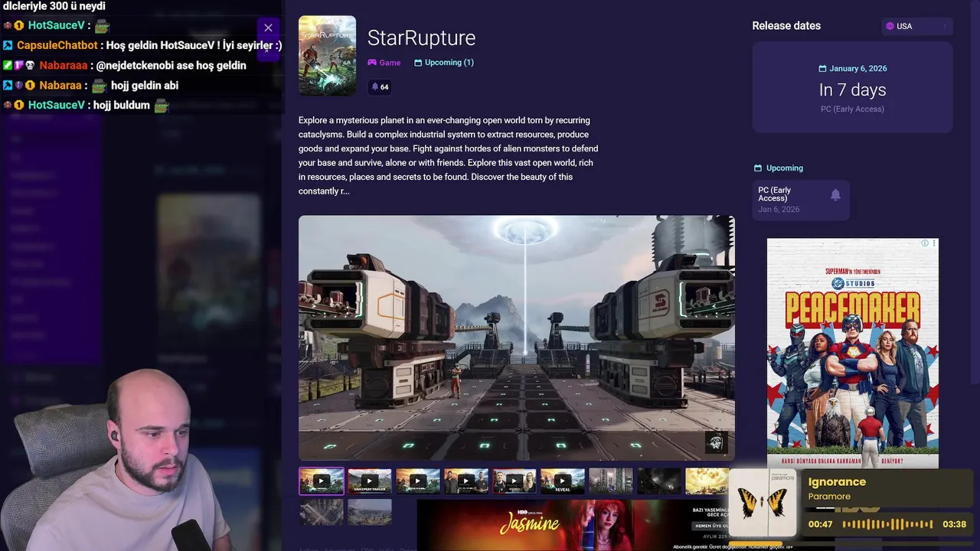Play the Reveal trailer video thumbnail
Viewport: 980px width, 551px height.
click(x=563, y=481)
